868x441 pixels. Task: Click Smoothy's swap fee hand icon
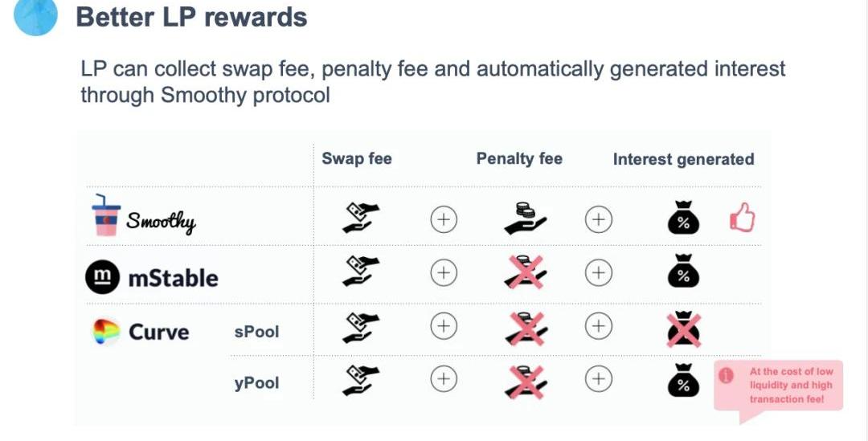tap(361, 218)
